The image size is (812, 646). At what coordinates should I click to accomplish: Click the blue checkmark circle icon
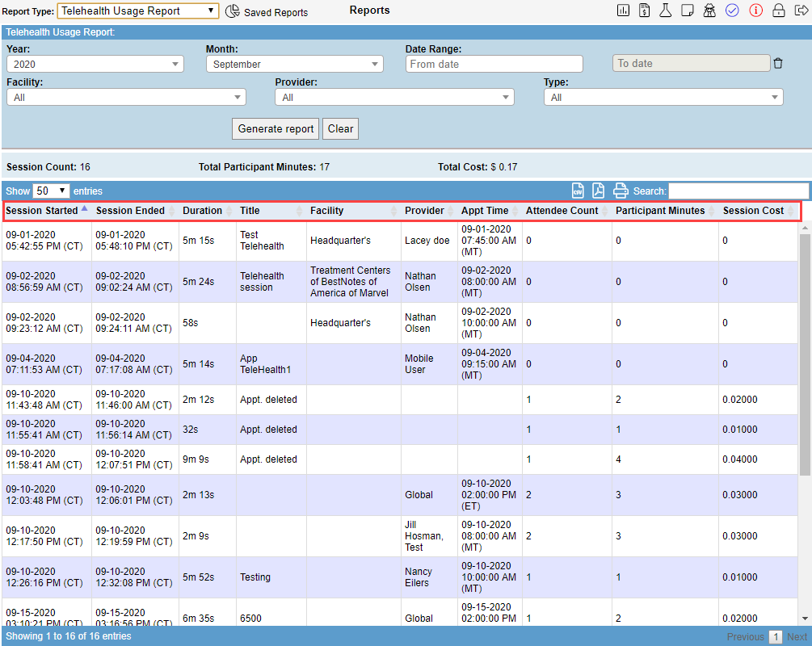click(x=732, y=10)
